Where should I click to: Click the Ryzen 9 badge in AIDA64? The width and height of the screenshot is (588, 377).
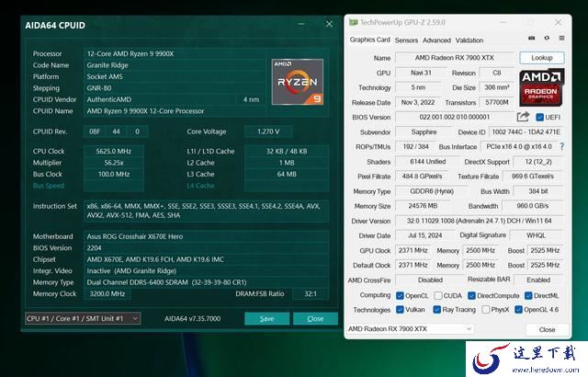tap(298, 82)
